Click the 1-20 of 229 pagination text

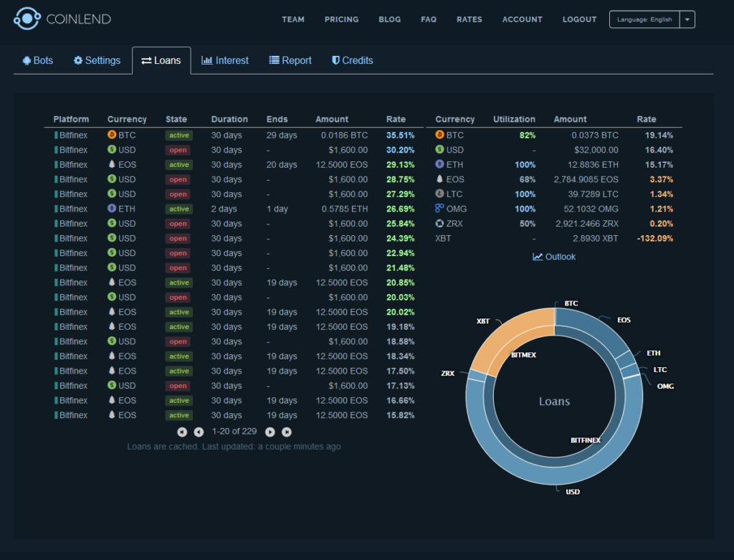234,431
